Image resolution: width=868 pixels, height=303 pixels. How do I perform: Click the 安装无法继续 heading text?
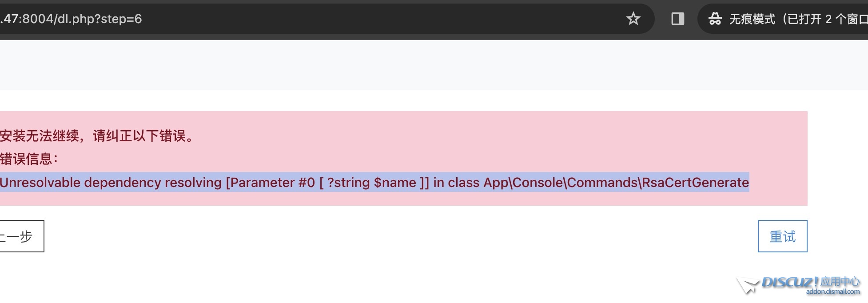40,136
